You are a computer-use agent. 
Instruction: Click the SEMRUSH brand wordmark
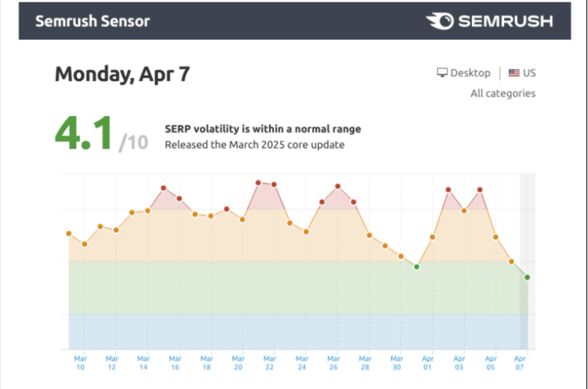click(x=506, y=21)
